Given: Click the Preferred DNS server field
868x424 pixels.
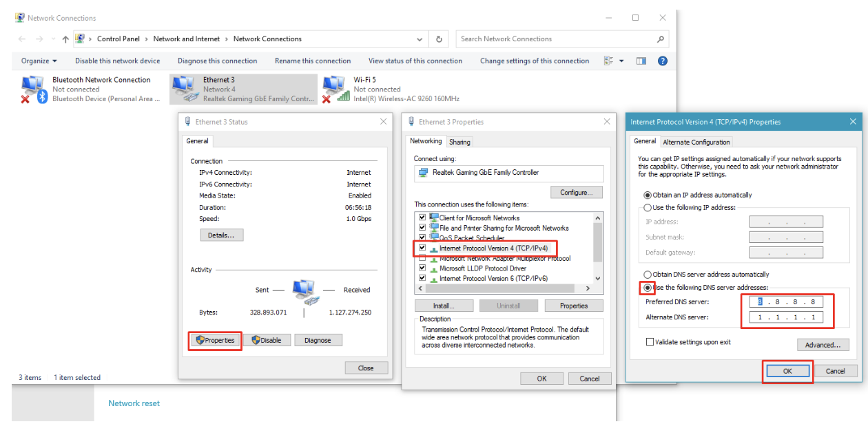Looking at the screenshot, I should click(x=785, y=301).
